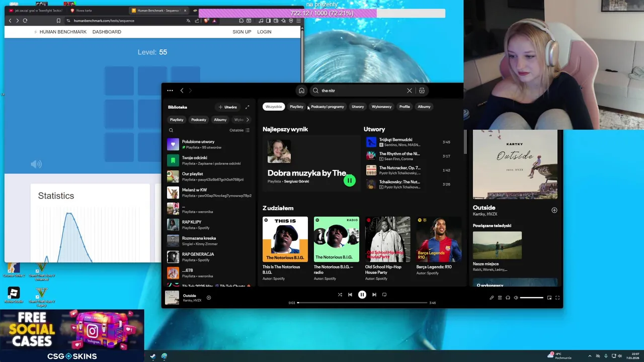Open the Rozmazana kreska single
This screenshot has width=644, height=362.
[209, 241]
